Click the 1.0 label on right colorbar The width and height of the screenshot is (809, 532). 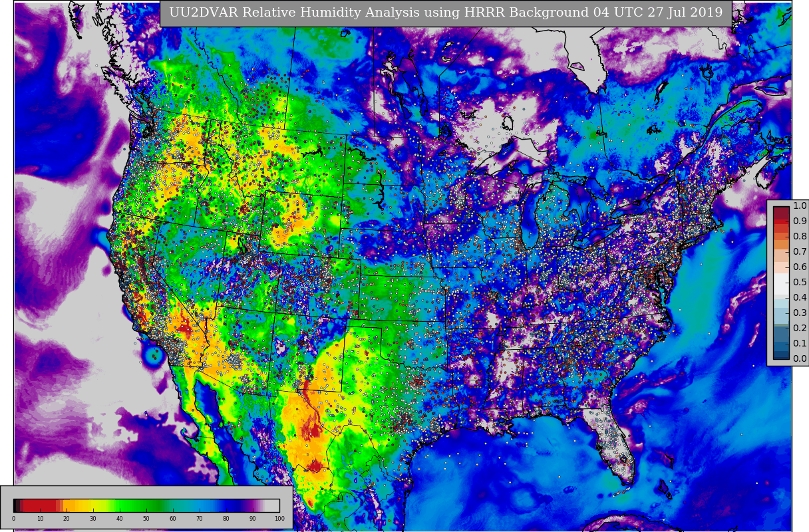800,206
